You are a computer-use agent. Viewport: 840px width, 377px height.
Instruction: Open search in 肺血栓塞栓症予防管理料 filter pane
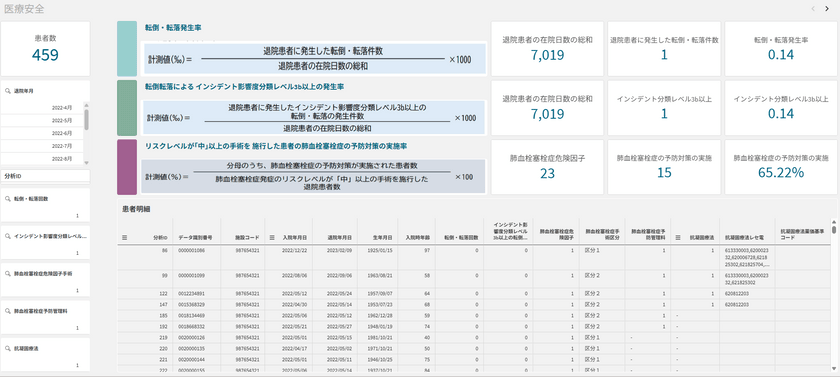8,311
